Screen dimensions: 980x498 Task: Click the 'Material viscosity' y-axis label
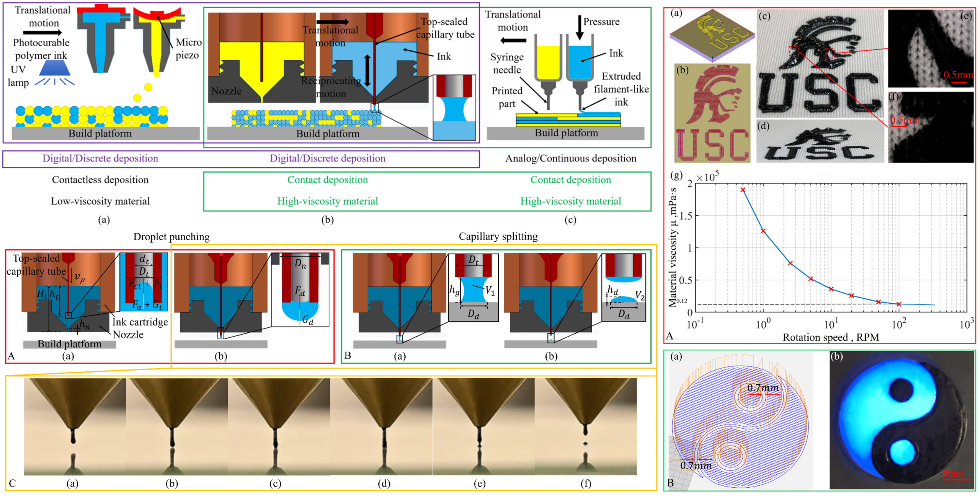[x=673, y=247]
